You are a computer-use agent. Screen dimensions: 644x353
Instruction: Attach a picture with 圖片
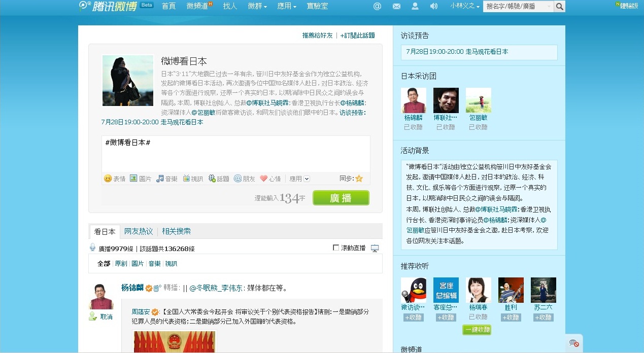pos(141,179)
